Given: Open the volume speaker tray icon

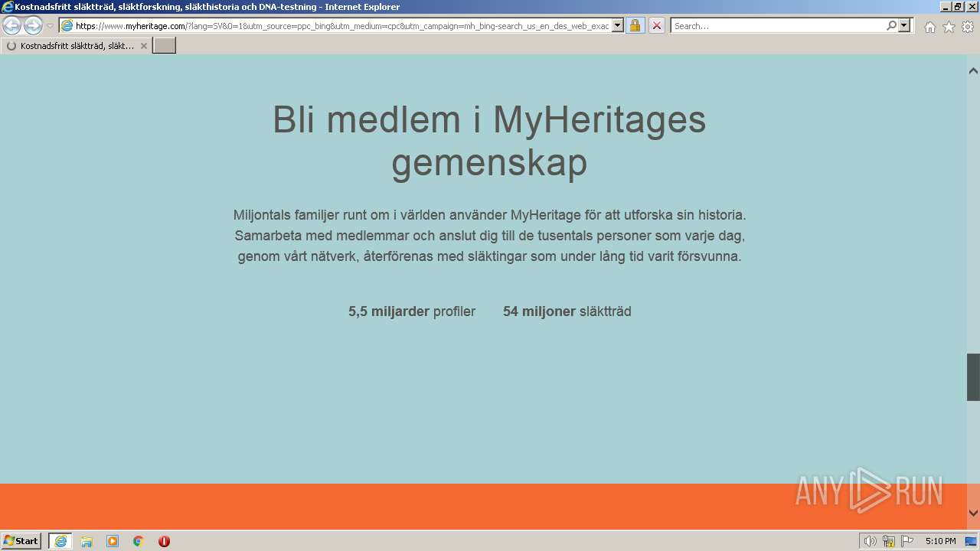Looking at the screenshot, I should tap(871, 541).
